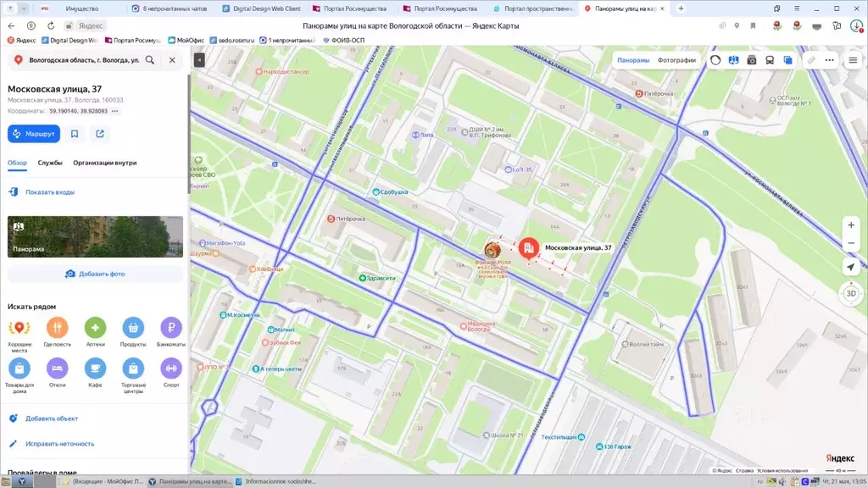Click the traffic layer circle icon
Screen dimensions: 868x488
click(715, 60)
